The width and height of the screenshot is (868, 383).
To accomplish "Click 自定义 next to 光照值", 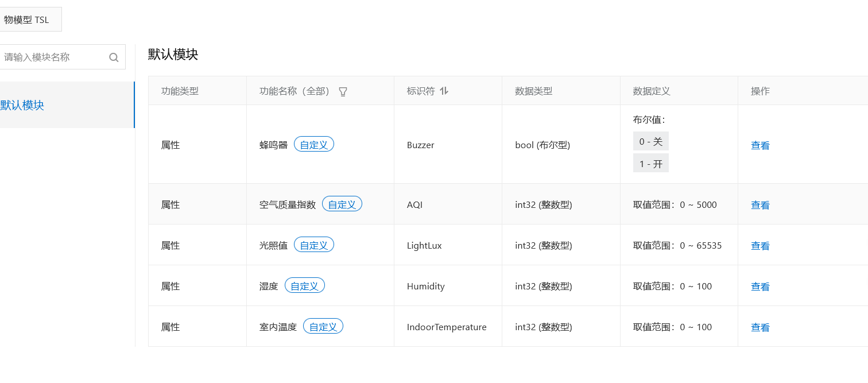I will [x=313, y=244].
